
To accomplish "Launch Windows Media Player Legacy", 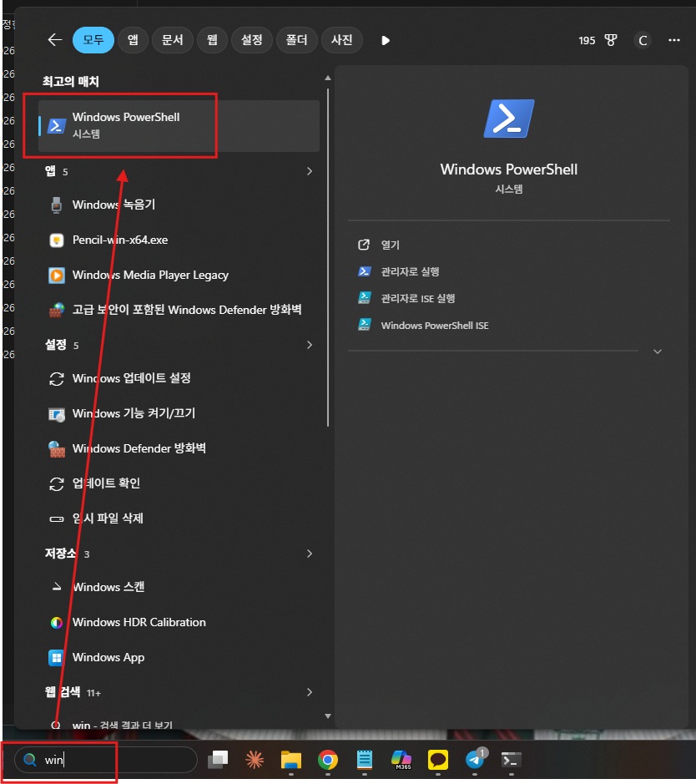I will [179, 275].
